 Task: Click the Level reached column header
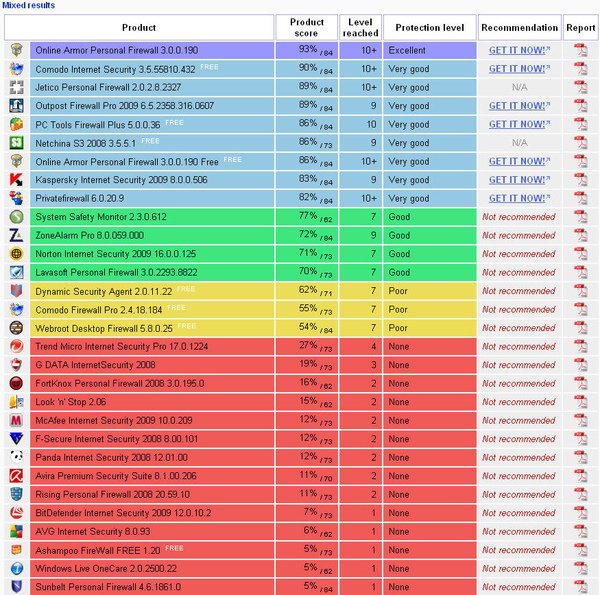[x=360, y=28]
